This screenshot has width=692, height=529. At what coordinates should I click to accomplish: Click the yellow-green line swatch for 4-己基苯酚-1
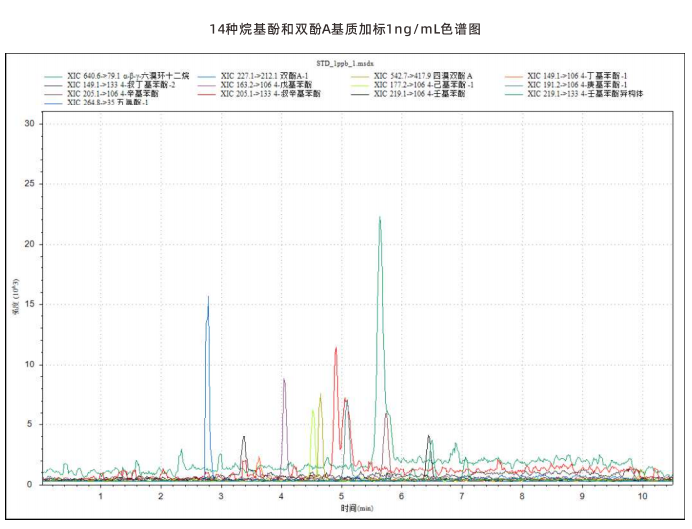tap(361, 85)
